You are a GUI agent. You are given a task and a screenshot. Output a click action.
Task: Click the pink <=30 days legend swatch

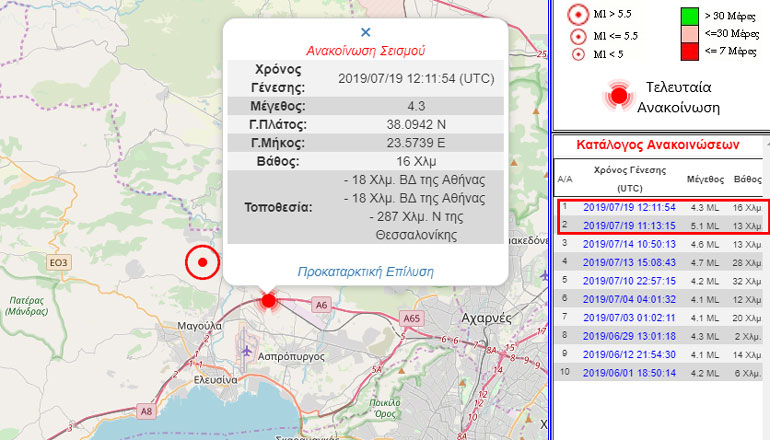click(689, 34)
